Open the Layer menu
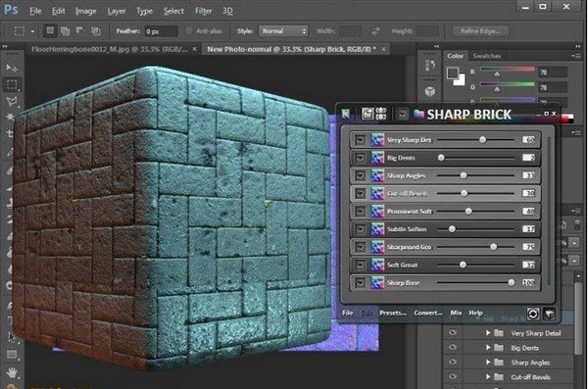 pyautogui.click(x=117, y=11)
